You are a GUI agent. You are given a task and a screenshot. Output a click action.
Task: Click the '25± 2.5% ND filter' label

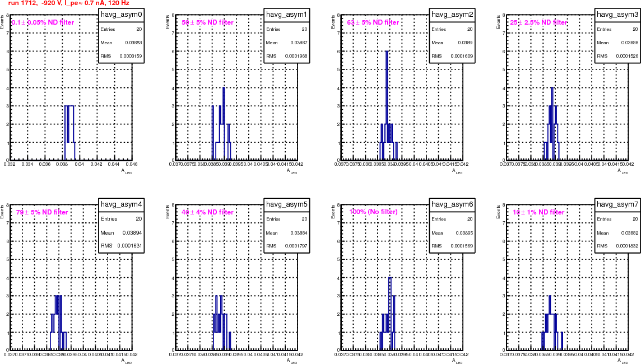coord(538,22)
